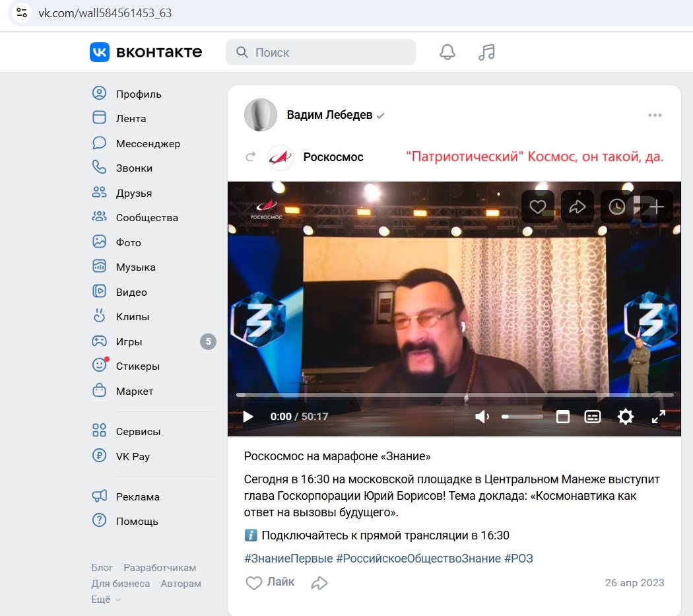Screen dimensions: 693x616
Task: Click the Друзья people icon
Action: [100, 192]
